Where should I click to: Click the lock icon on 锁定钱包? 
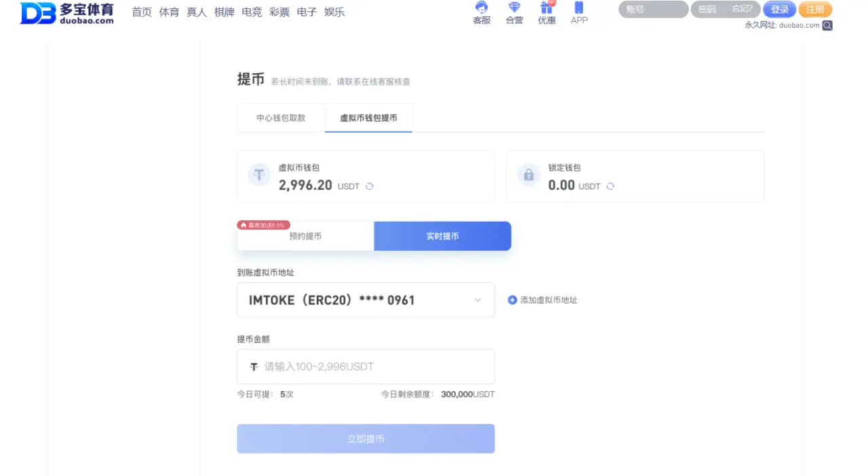click(x=528, y=174)
